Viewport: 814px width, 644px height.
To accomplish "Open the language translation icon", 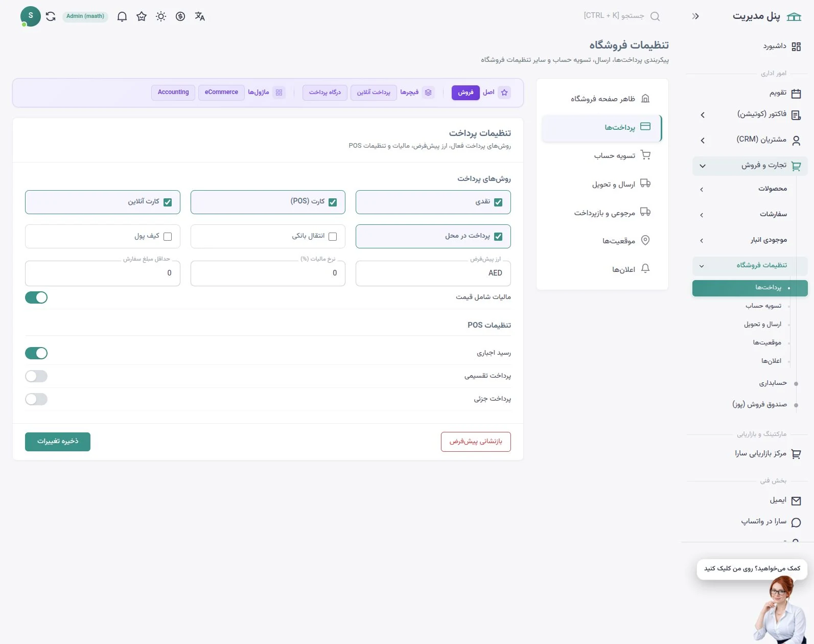I will pos(200,16).
